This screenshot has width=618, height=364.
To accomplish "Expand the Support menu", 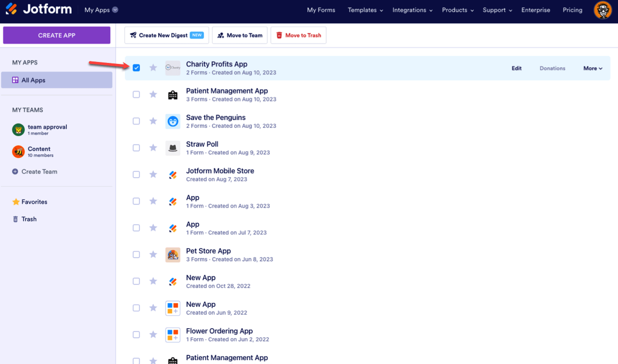I will click(x=497, y=10).
